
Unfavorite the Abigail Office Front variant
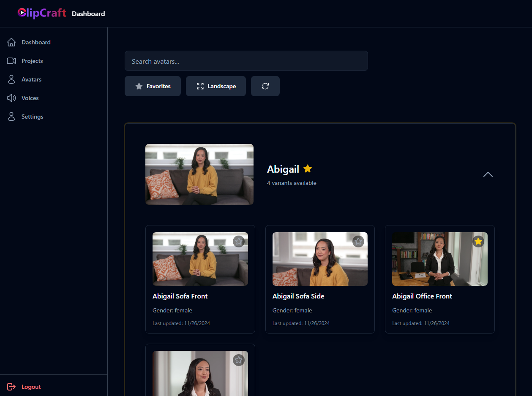coord(478,241)
